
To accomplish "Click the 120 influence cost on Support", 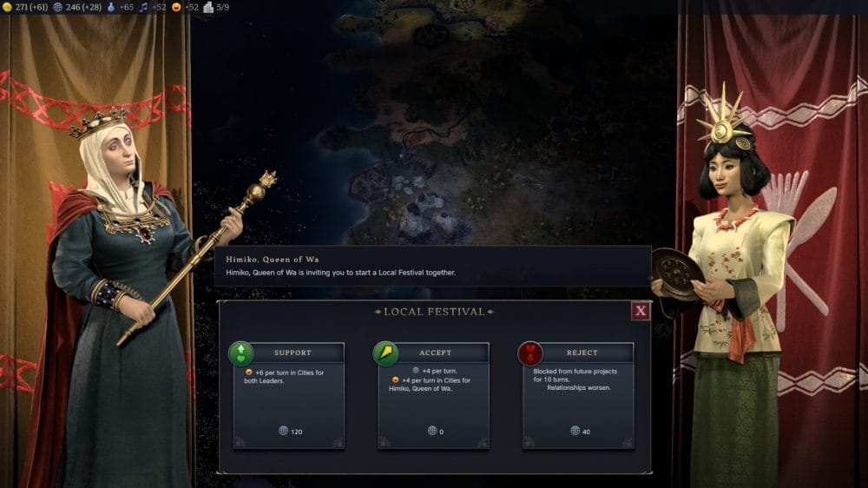I will coord(291,431).
